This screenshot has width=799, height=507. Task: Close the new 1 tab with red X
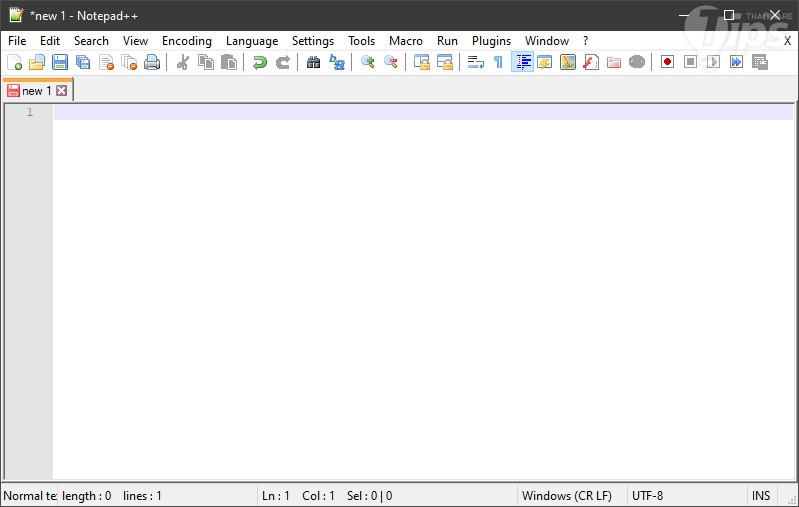pyautogui.click(x=62, y=91)
